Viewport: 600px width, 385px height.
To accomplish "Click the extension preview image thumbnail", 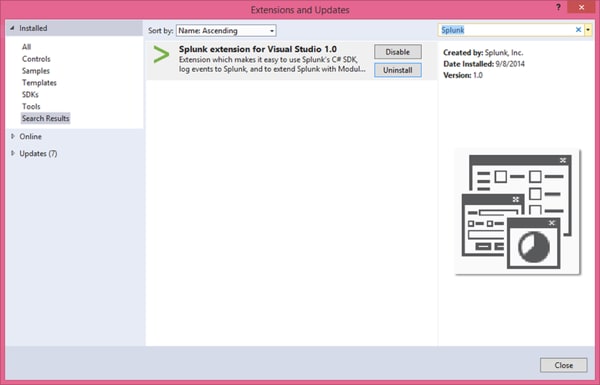I will coord(518,212).
